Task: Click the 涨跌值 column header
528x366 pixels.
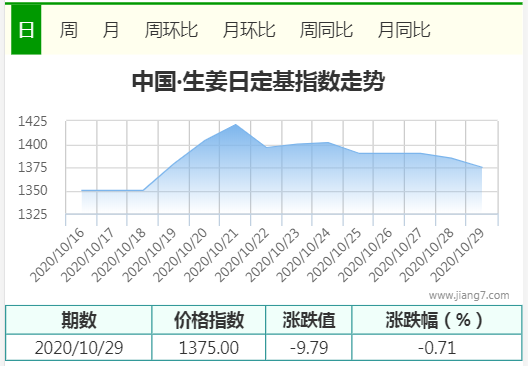Action: (x=309, y=320)
